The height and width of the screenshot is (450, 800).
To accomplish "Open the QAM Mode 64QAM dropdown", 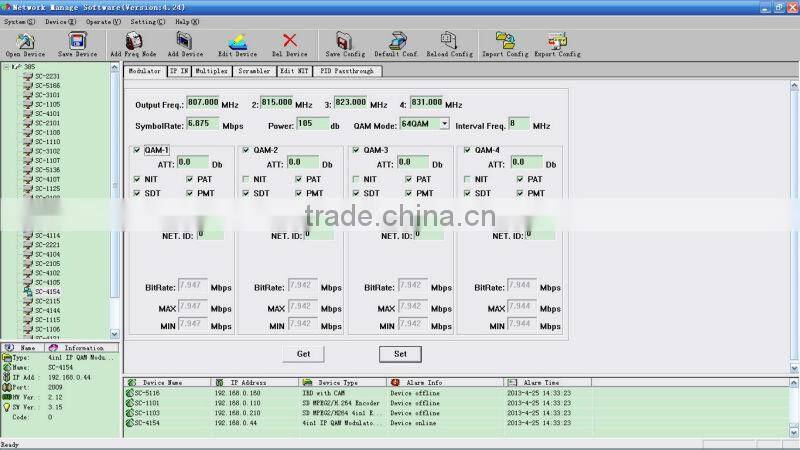I will [444, 124].
